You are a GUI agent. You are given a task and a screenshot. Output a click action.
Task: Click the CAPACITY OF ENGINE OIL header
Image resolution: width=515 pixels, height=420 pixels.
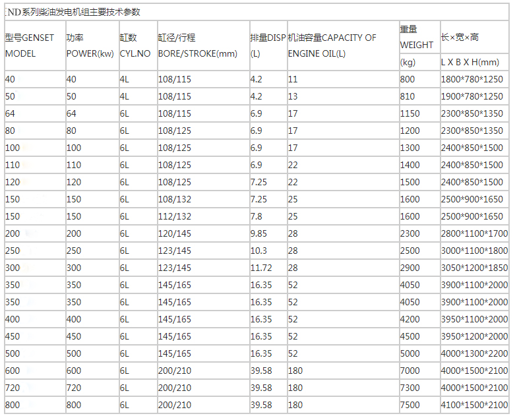tap(332, 45)
